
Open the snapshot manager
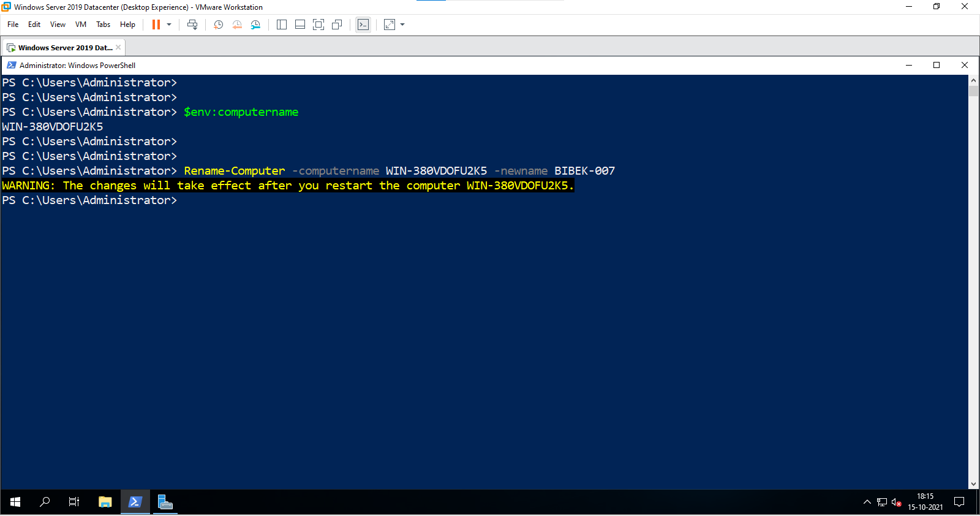pos(255,25)
